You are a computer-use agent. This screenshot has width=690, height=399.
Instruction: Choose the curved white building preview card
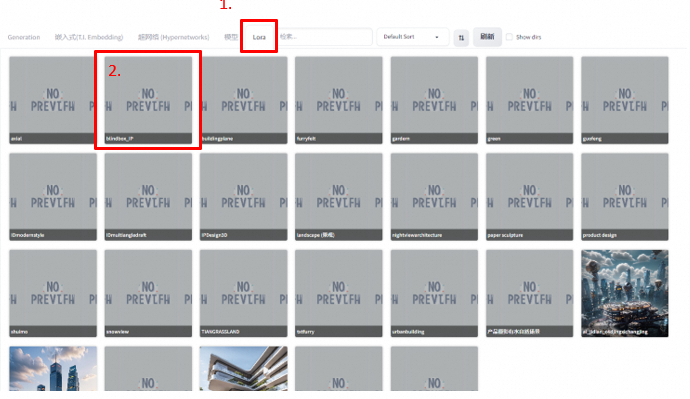click(243, 368)
